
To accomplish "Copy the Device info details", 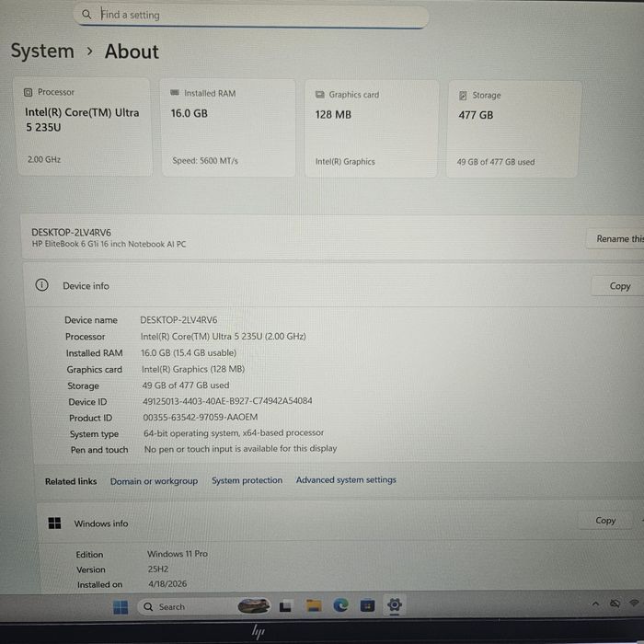I will pyautogui.click(x=617, y=286).
